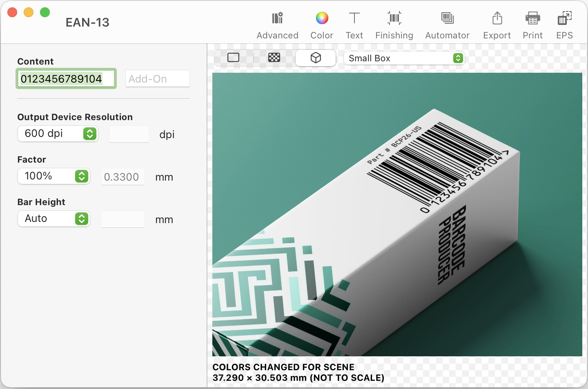Open the Bar Height Auto dropdown
588x389 pixels.
pyautogui.click(x=53, y=219)
